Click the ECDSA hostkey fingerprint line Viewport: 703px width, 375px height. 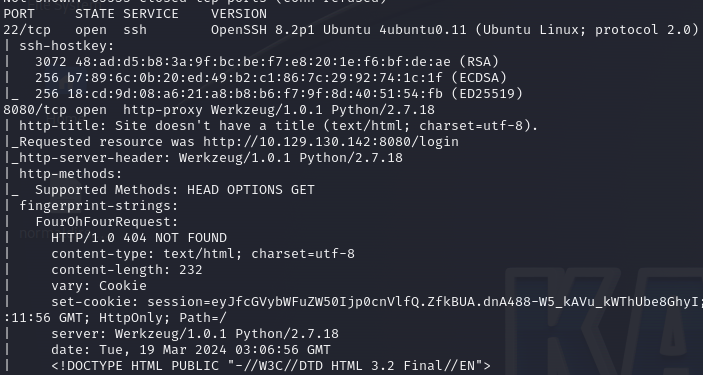pyautogui.click(x=271, y=78)
